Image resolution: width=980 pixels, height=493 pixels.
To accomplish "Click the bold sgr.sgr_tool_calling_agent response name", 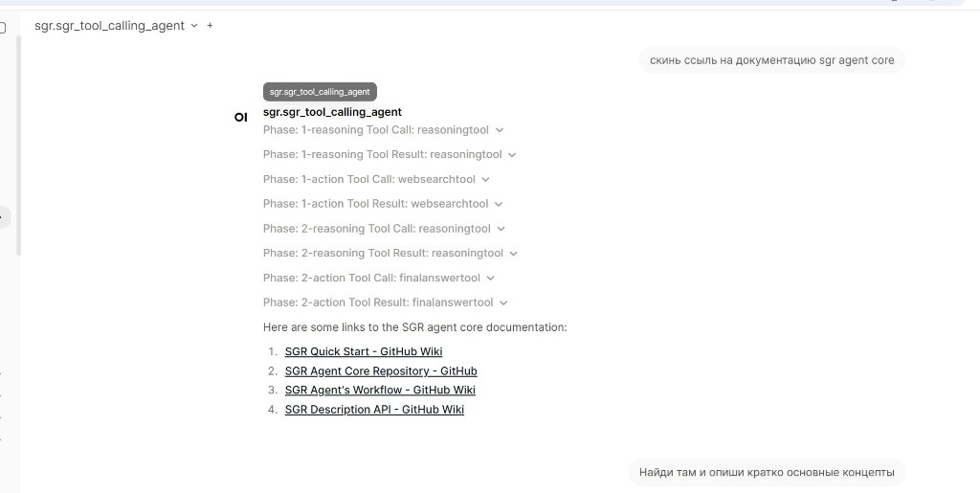I will (332, 112).
